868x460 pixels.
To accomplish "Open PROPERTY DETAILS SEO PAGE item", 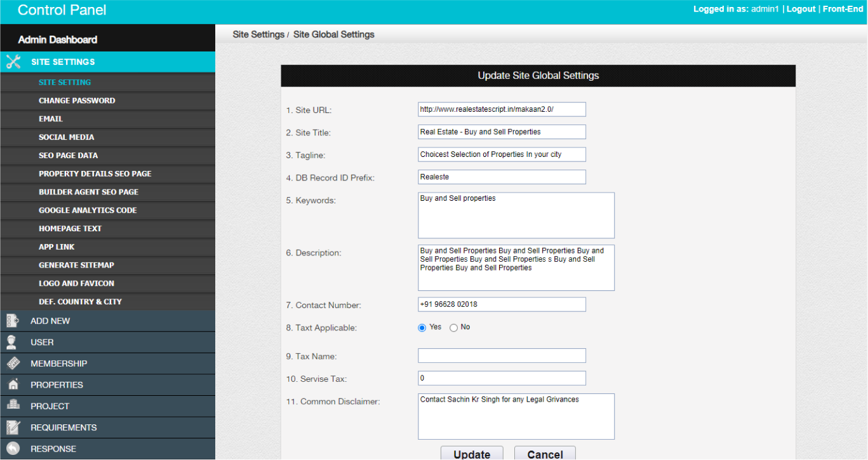I will tap(108, 173).
